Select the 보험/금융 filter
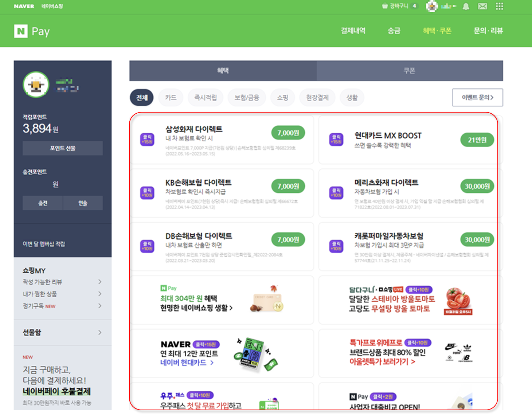532x415 pixels. 247,98
